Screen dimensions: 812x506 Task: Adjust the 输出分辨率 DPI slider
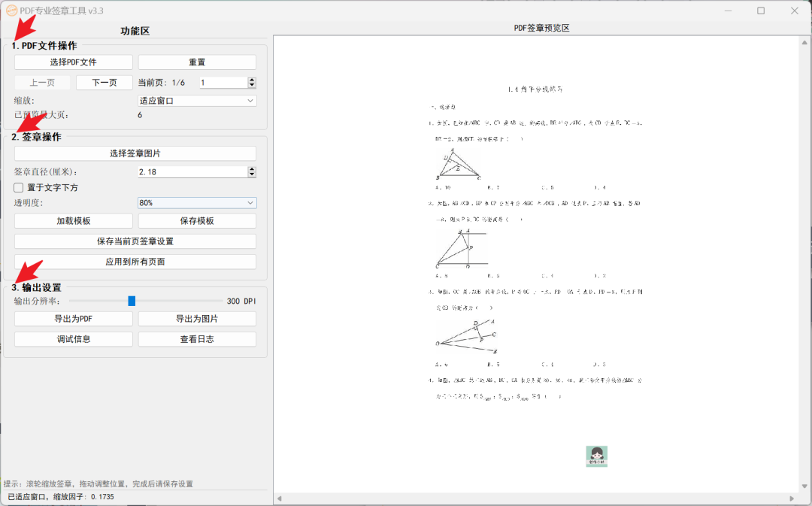(x=132, y=300)
